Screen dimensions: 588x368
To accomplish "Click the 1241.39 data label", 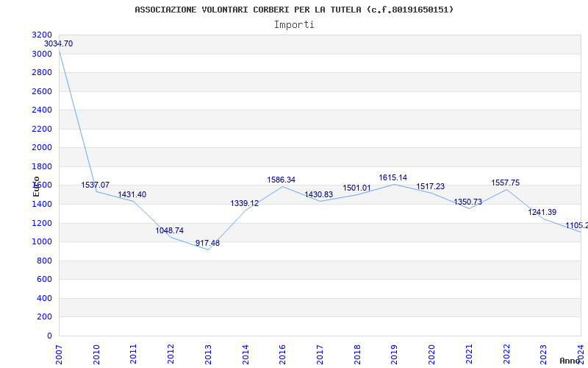I will point(542,213).
